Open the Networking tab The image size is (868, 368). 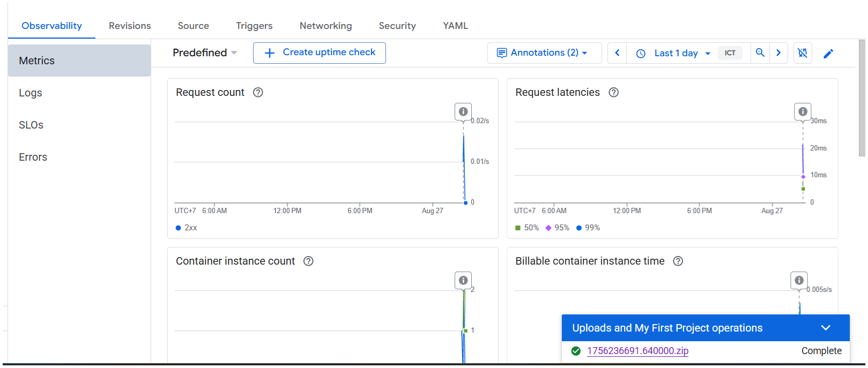click(325, 26)
